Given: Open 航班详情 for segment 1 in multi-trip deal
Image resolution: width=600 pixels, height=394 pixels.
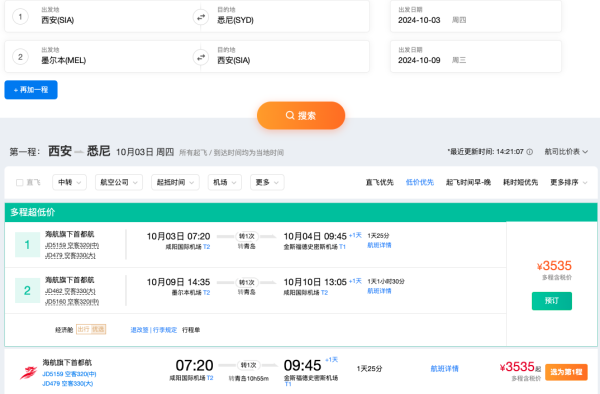Looking at the screenshot, I should point(379,245).
